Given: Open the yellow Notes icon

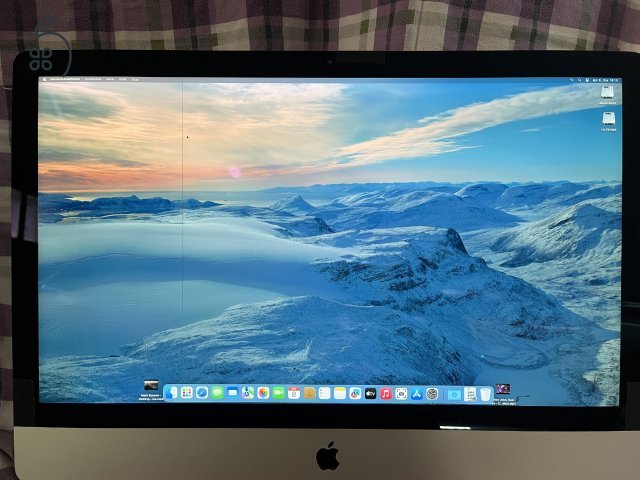Looking at the screenshot, I should (340, 393).
